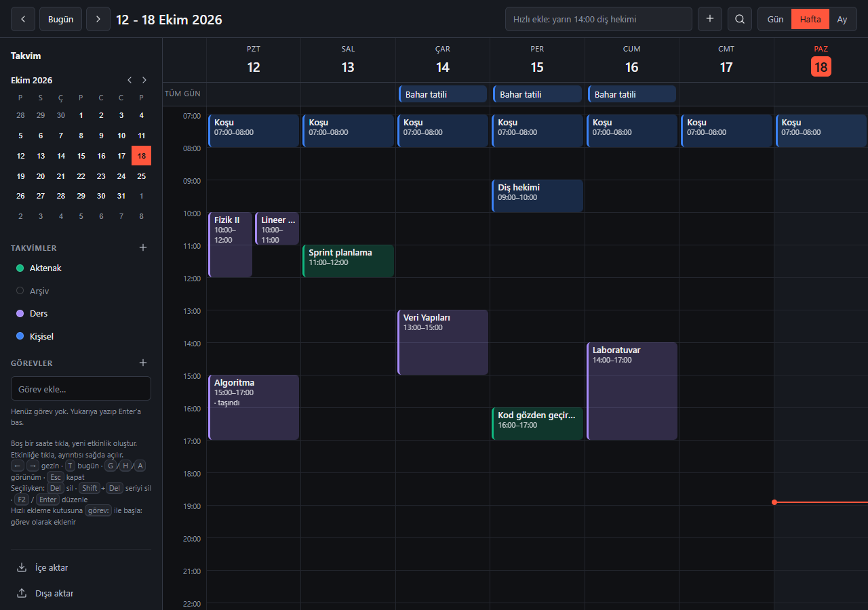Show next month in mini calendar
Screen dimensions: 868x610
pyautogui.click(x=144, y=80)
